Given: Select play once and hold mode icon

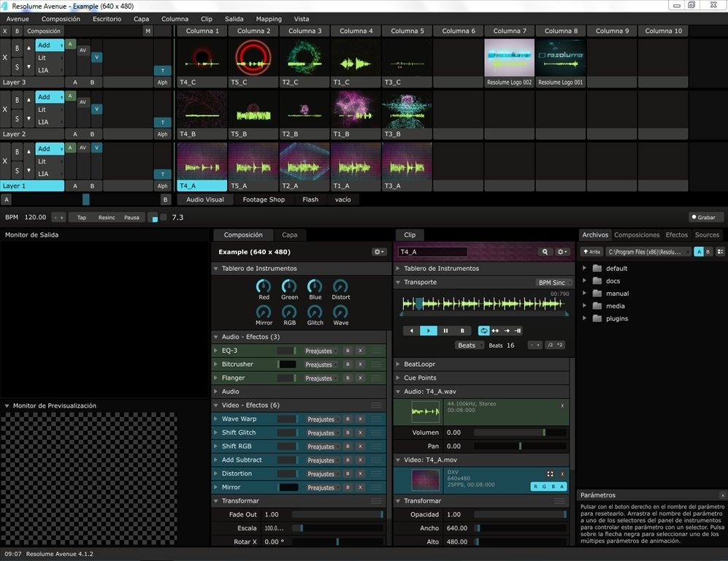Looking at the screenshot, I should click(x=518, y=331).
